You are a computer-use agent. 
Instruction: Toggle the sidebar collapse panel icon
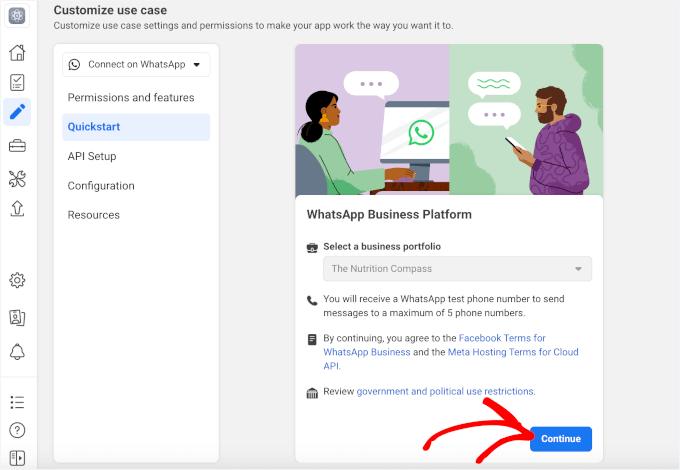point(17,457)
